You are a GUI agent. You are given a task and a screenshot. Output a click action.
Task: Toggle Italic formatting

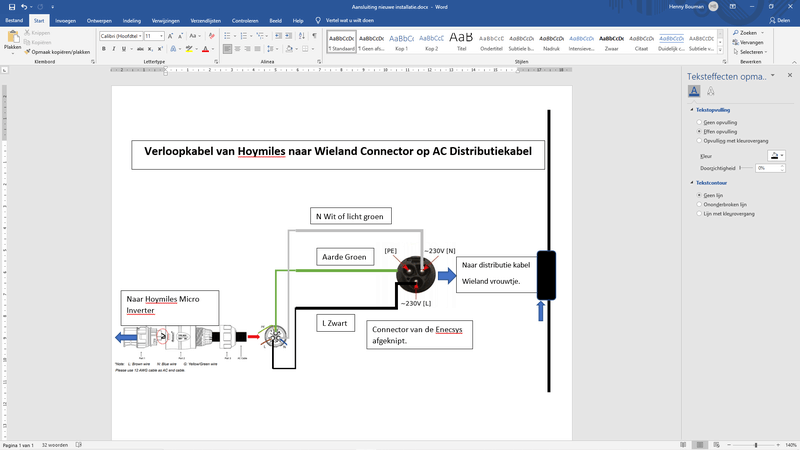point(114,49)
